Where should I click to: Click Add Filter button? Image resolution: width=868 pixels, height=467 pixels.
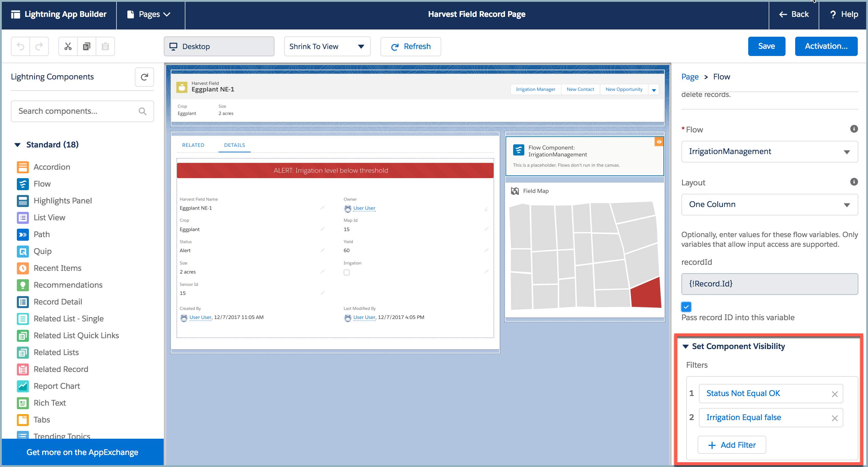[x=732, y=445]
